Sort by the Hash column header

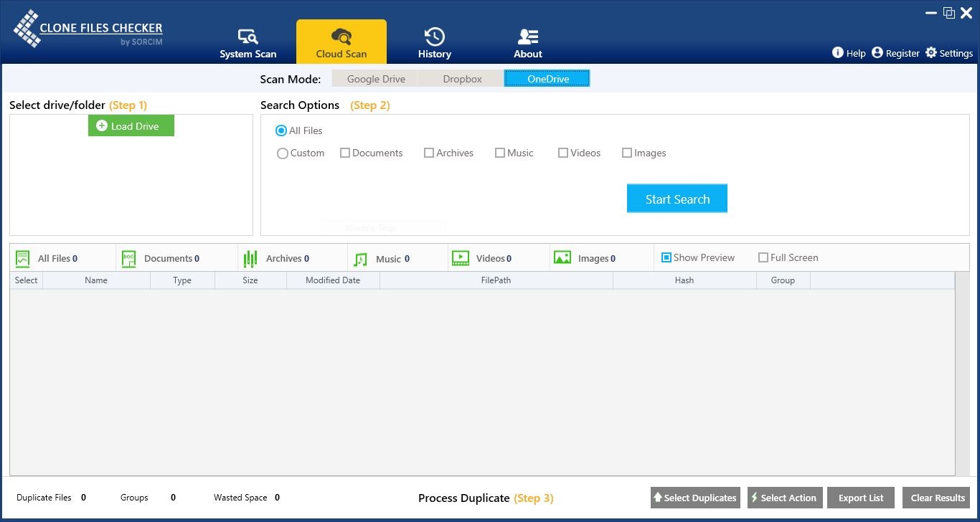coord(684,280)
